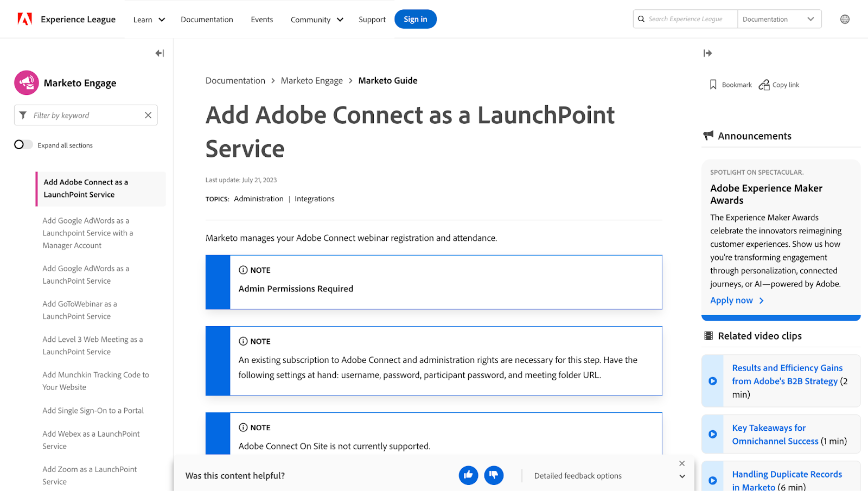Give thumbs up feedback
868x491 pixels.
coord(468,475)
